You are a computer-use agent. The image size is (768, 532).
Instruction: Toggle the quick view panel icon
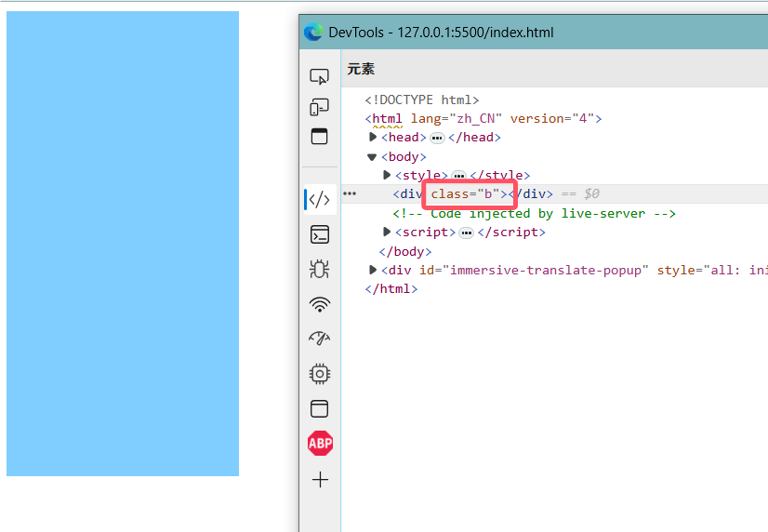(320, 136)
